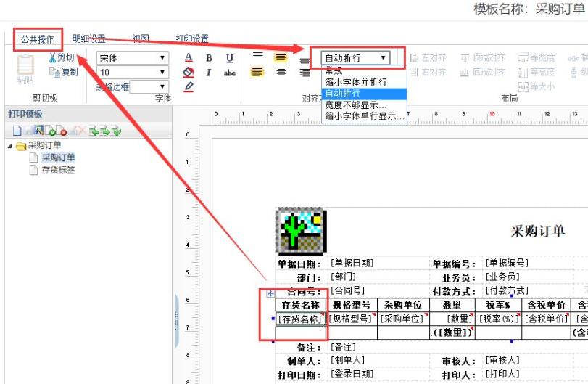Click the new template blank page icon
Image resolution: width=588 pixels, height=384 pixels.
[x=15, y=131]
